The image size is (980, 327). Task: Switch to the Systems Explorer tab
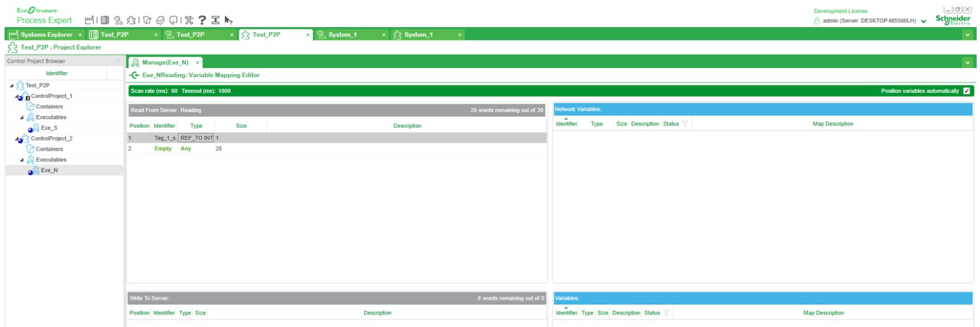[46, 35]
